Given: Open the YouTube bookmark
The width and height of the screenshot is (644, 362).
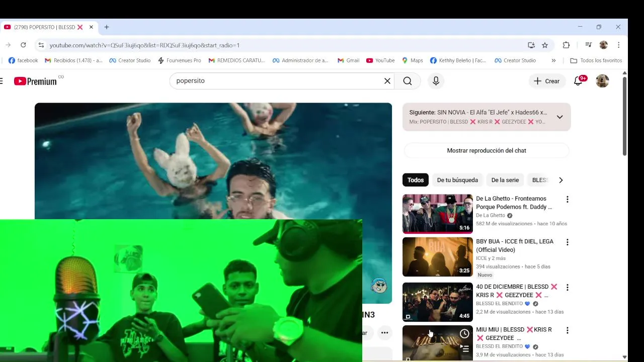Looking at the screenshot, I should [380, 60].
